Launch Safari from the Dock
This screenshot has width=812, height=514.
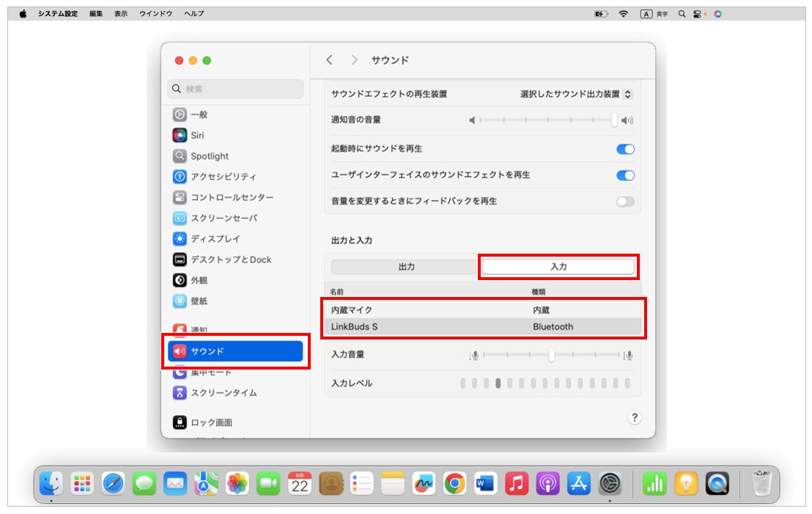[x=114, y=484]
